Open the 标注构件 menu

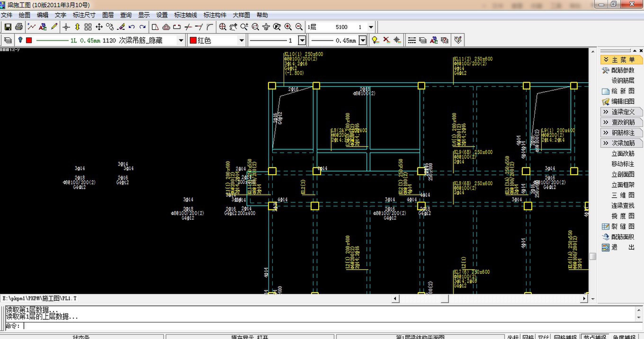(215, 15)
